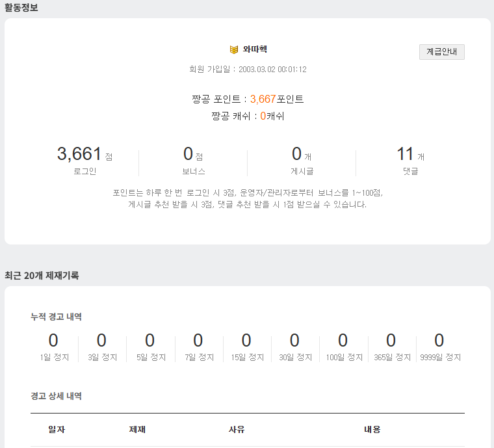Click the 1일 정지 warning count

point(53,341)
